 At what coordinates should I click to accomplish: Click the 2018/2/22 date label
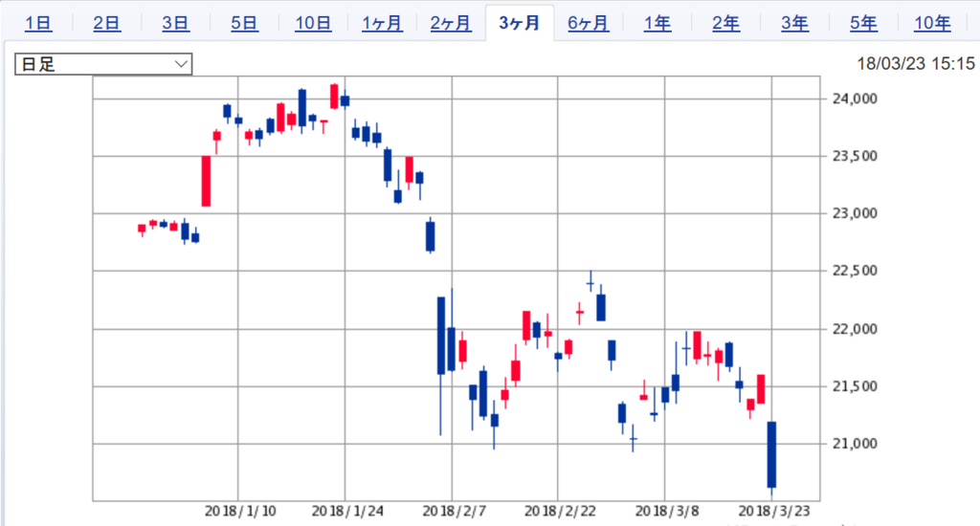click(x=560, y=512)
